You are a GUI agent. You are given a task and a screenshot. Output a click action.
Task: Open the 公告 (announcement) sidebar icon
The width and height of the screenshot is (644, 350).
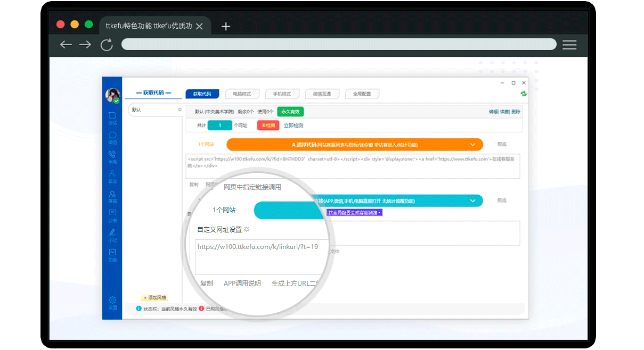(x=112, y=214)
